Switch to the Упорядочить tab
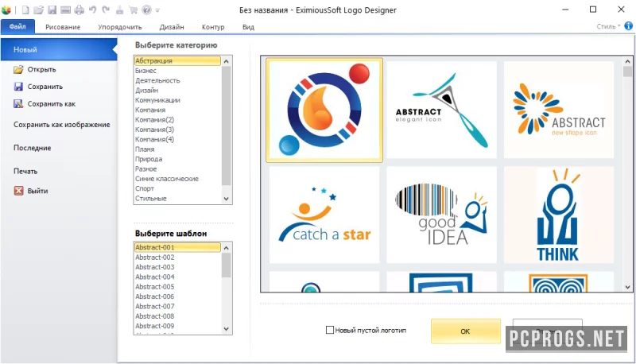636x364 pixels. click(x=120, y=27)
